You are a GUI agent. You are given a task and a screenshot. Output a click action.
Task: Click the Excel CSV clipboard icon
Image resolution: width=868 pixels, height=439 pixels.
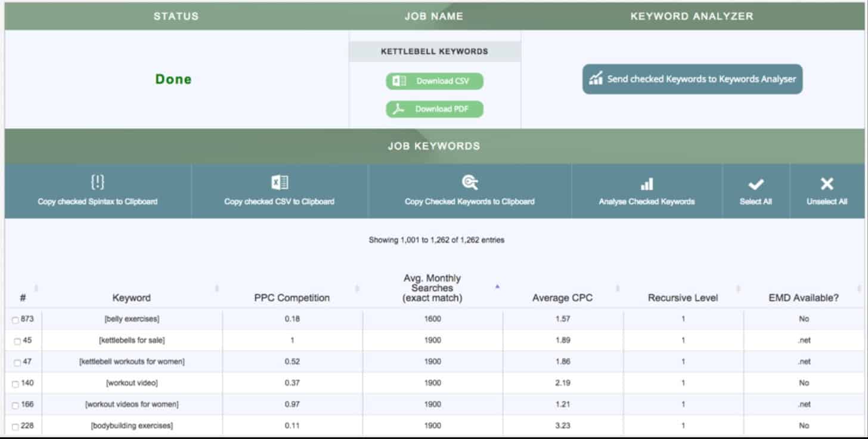point(279,183)
